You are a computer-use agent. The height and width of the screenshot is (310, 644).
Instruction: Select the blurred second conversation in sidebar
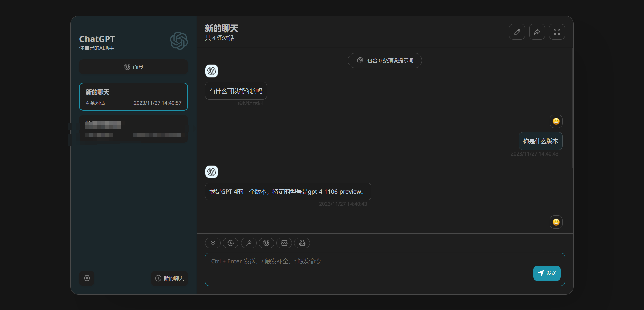133,129
